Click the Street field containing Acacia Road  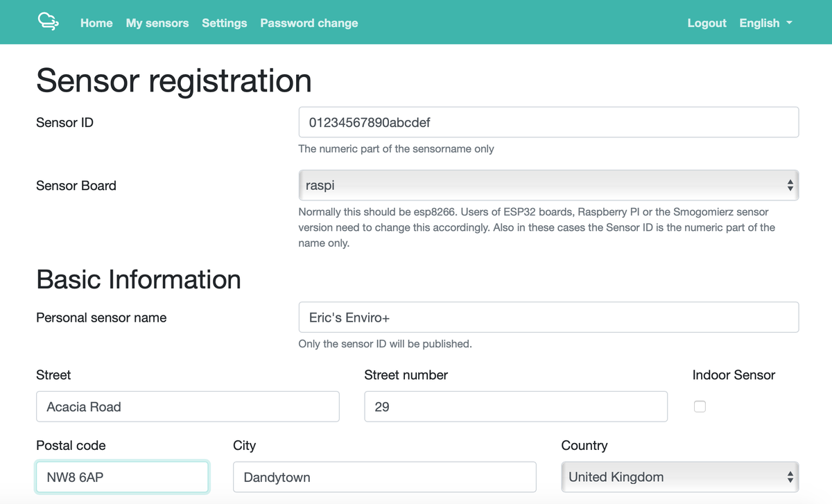[x=187, y=407]
